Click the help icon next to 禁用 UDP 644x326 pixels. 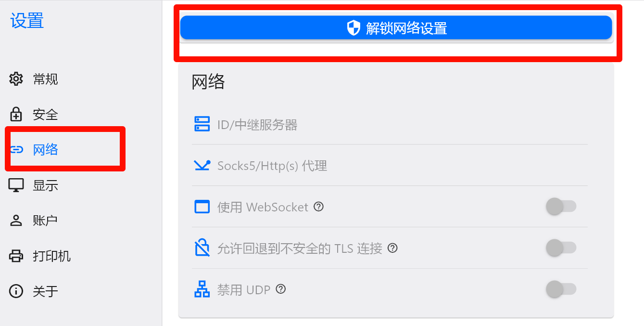click(281, 289)
